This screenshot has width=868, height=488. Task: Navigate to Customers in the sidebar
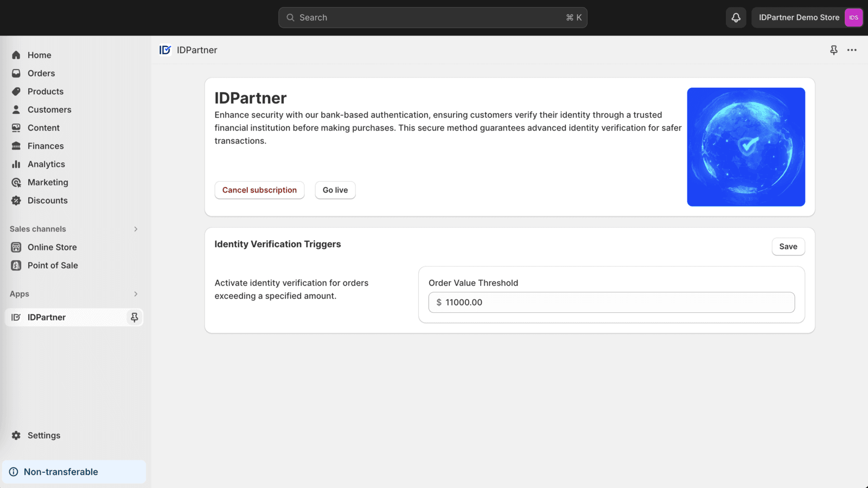49,110
